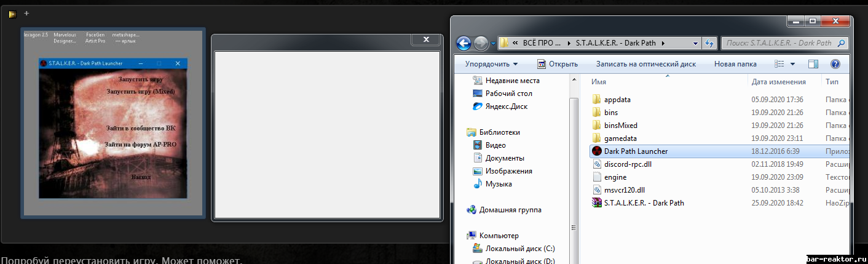Click Запустить игру in launcher thumbnail
The width and height of the screenshot is (868, 264).
coord(141,79)
